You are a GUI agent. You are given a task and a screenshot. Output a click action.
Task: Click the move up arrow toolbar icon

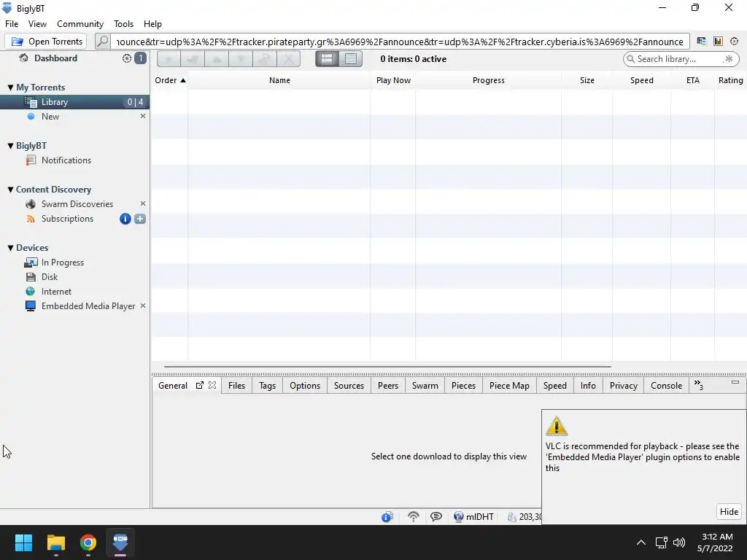click(217, 59)
